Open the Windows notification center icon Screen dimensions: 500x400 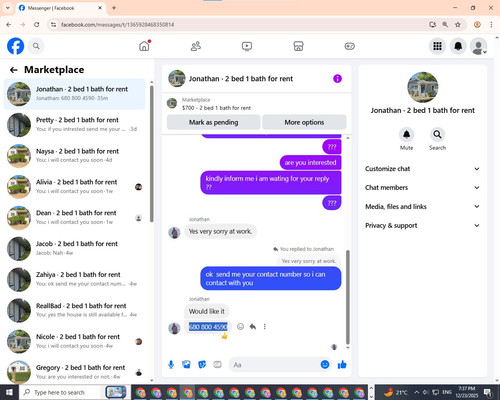click(488, 392)
